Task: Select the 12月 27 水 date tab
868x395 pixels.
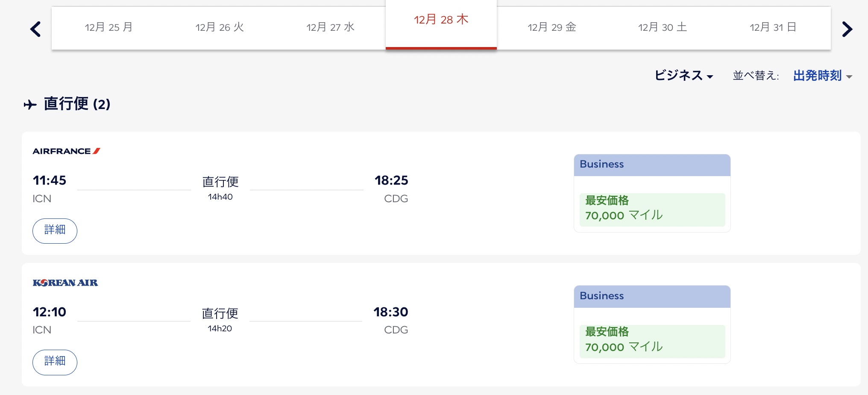Action: [x=330, y=28]
